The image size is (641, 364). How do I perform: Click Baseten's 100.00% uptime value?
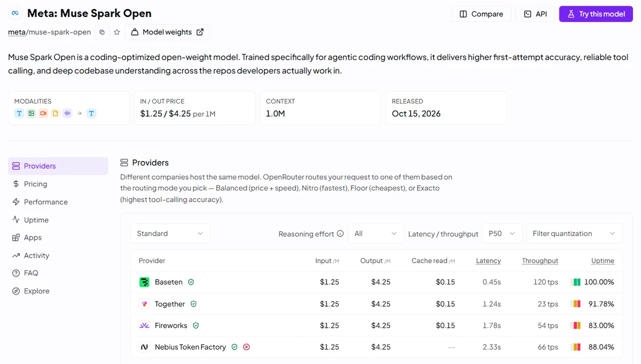[599, 282]
